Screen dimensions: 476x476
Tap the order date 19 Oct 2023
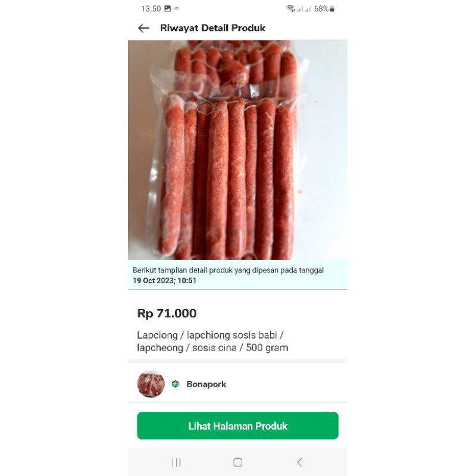pos(164,281)
